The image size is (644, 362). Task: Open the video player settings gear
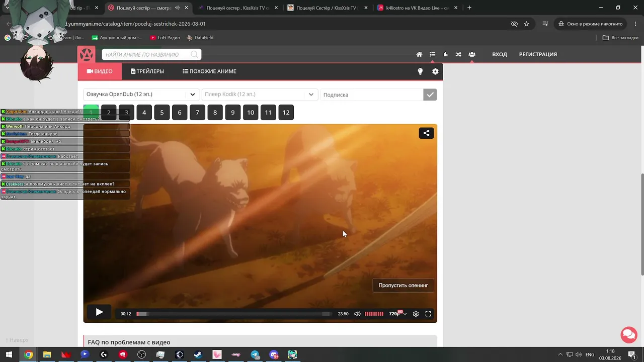click(416, 314)
